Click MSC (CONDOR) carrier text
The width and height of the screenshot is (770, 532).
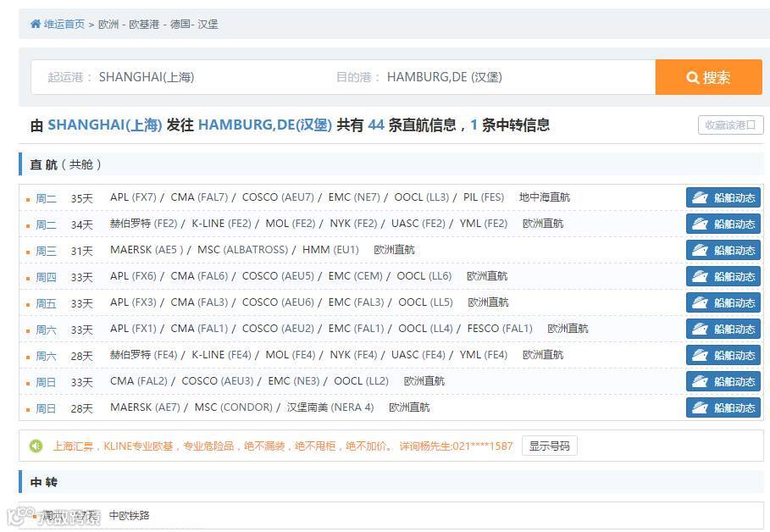[233, 407]
